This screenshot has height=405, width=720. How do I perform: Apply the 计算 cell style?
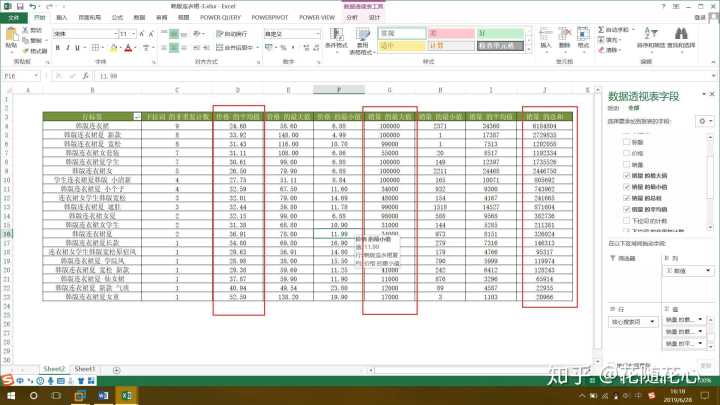click(x=451, y=45)
